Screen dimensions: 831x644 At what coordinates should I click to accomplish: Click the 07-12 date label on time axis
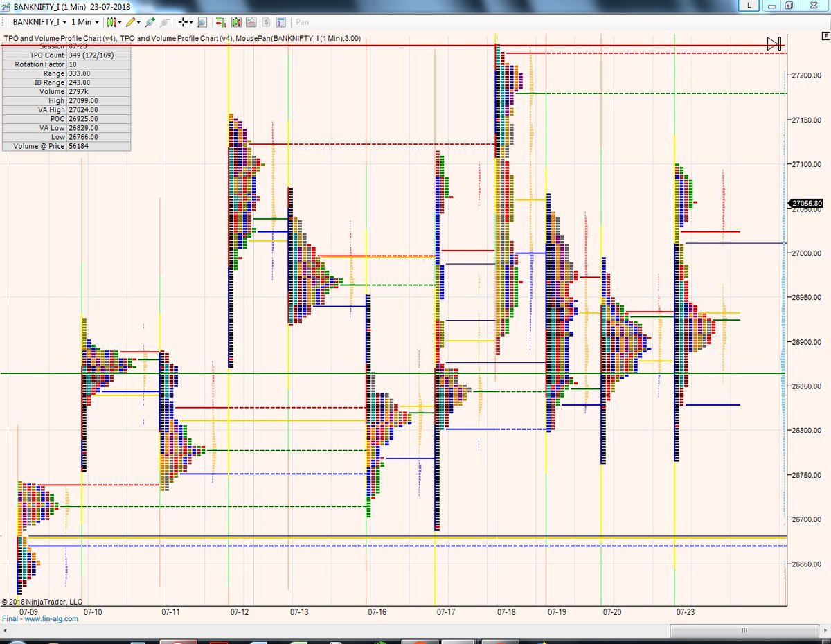click(239, 612)
